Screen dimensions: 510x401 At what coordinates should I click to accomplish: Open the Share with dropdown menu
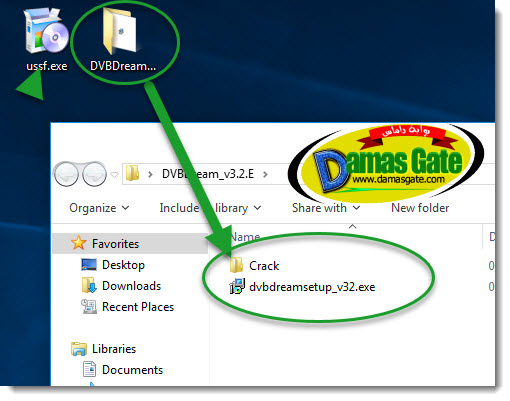point(326,208)
